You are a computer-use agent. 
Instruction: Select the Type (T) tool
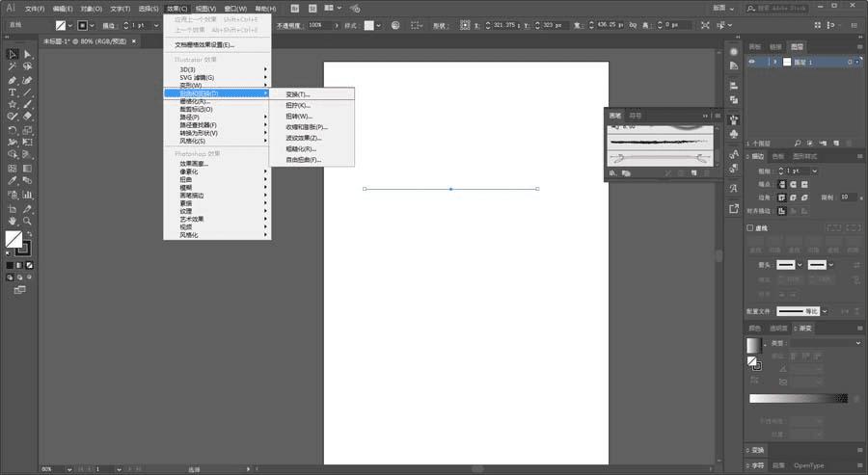12,92
